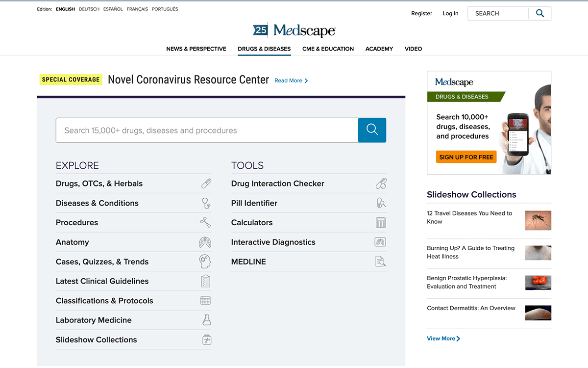Screen dimensions: 588x368
Task: Open Diseases & Conditions link
Action: click(97, 203)
